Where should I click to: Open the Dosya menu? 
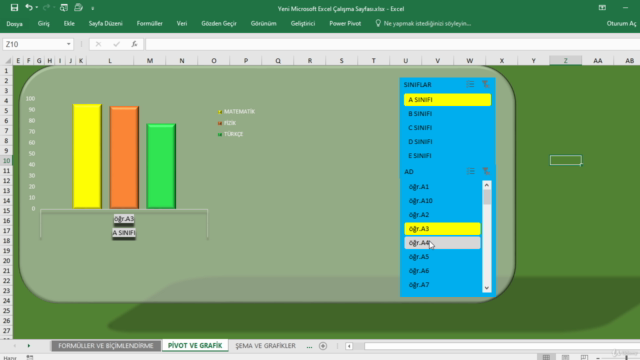[15, 24]
